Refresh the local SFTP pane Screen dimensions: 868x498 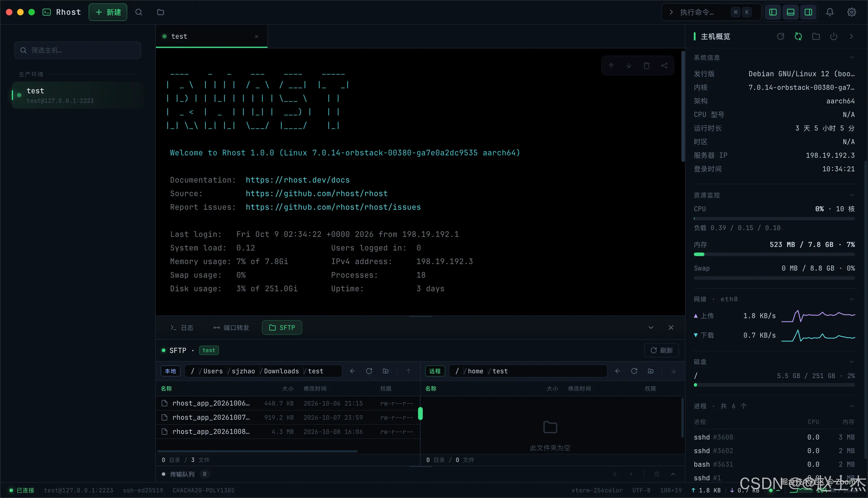[369, 371]
